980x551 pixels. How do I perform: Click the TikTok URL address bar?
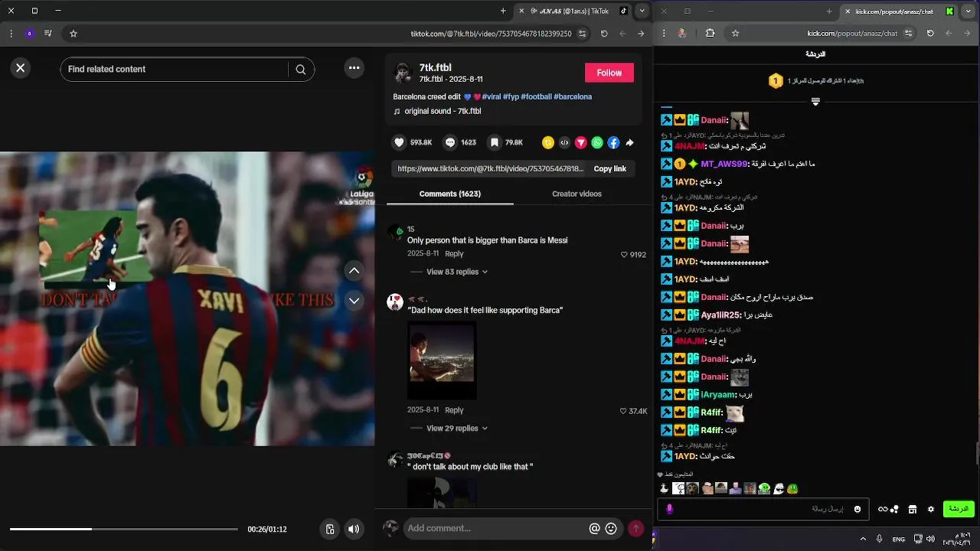tap(491, 34)
